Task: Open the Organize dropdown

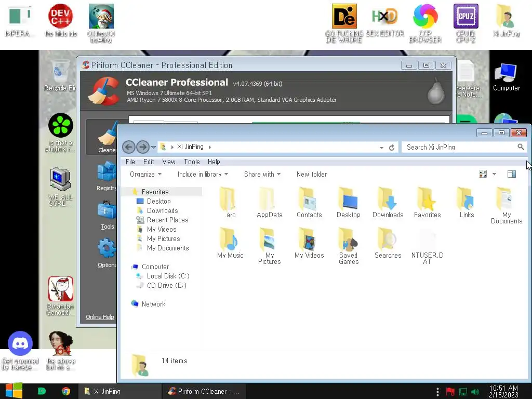Action: click(x=145, y=174)
